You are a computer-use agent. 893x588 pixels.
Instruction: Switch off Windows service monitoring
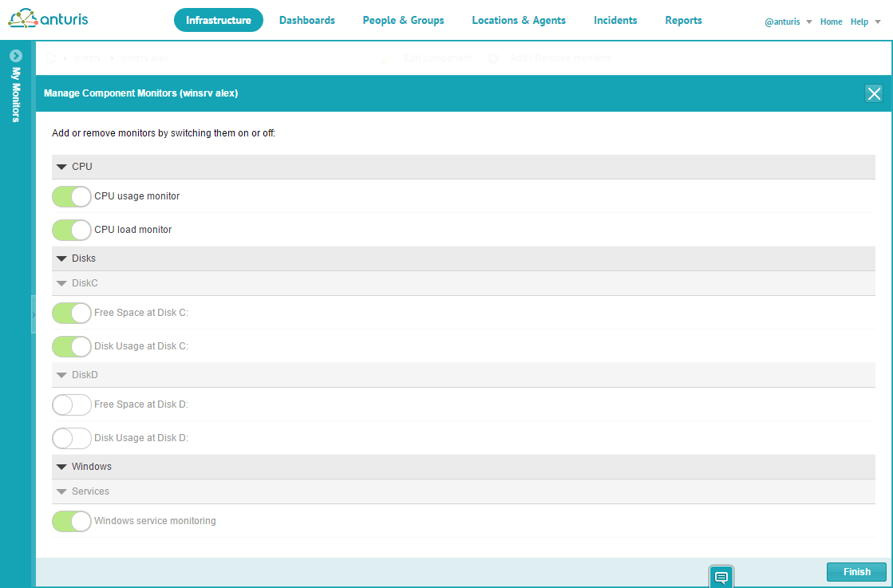point(72,521)
